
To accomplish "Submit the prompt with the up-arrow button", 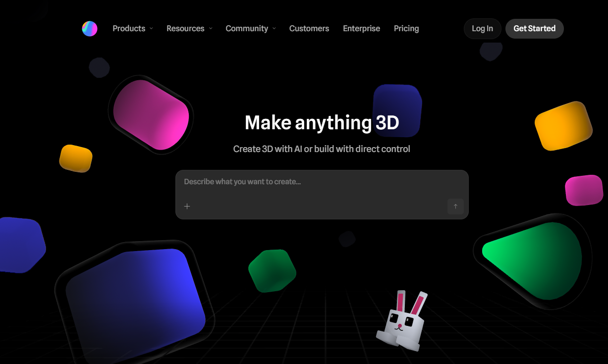I will tap(455, 207).
